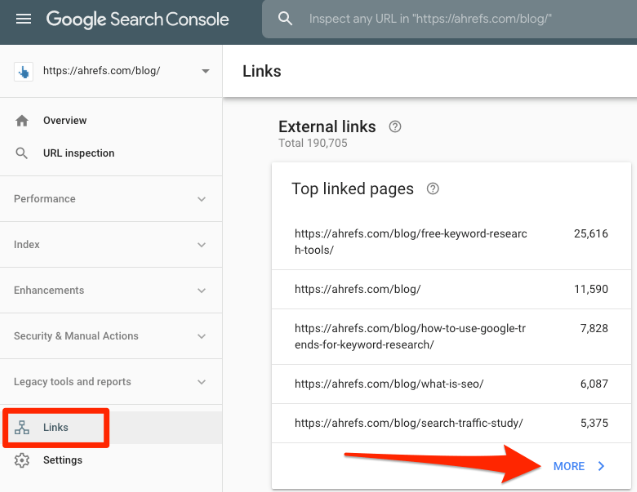This screenshot has height=492, width=637.
Task: Click the Total 190,705 text
Action: [x=313, y=143]
